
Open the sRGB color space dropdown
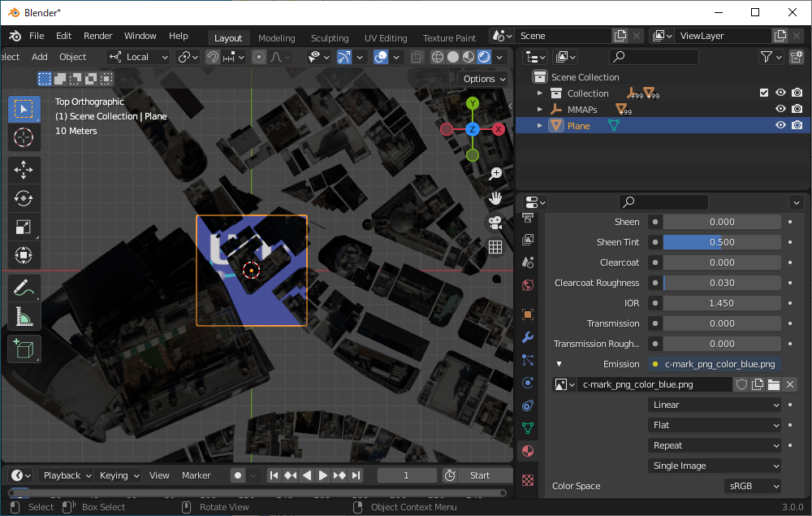coord(753,486)
